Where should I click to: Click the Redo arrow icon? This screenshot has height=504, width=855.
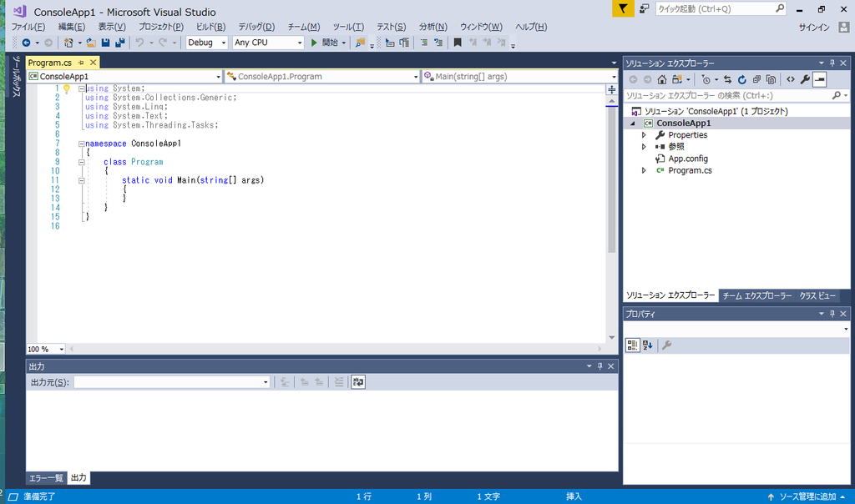[163, 43]
